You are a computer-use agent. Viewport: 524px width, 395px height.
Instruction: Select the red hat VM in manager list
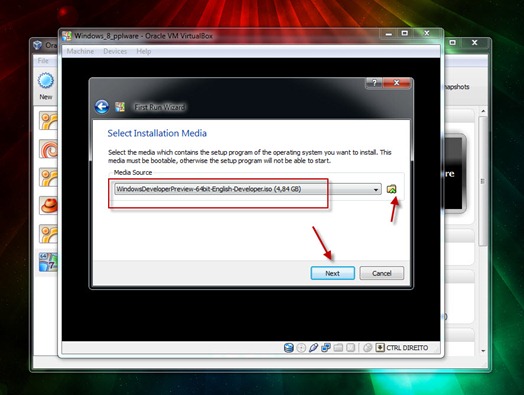(x=49, y=205)
